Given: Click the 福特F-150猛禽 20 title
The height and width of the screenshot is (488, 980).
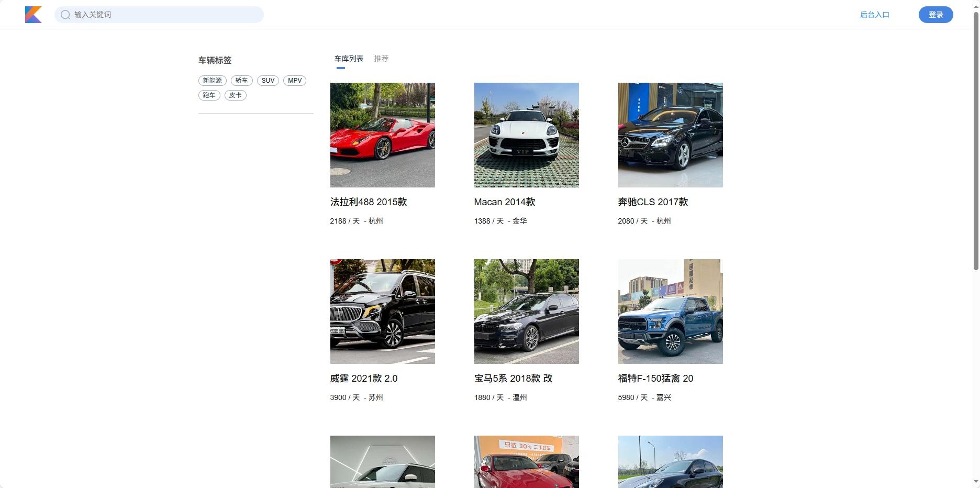Looking at the screenshot, I should (655, 379).
